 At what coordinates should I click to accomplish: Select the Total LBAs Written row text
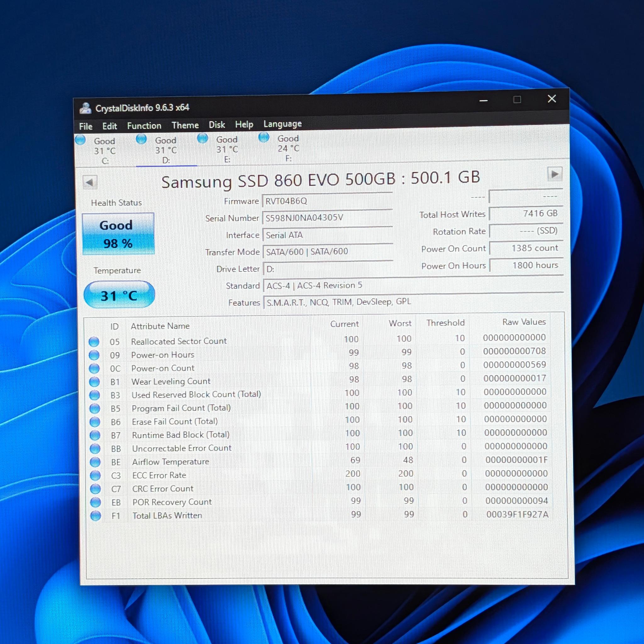[167, 515]
